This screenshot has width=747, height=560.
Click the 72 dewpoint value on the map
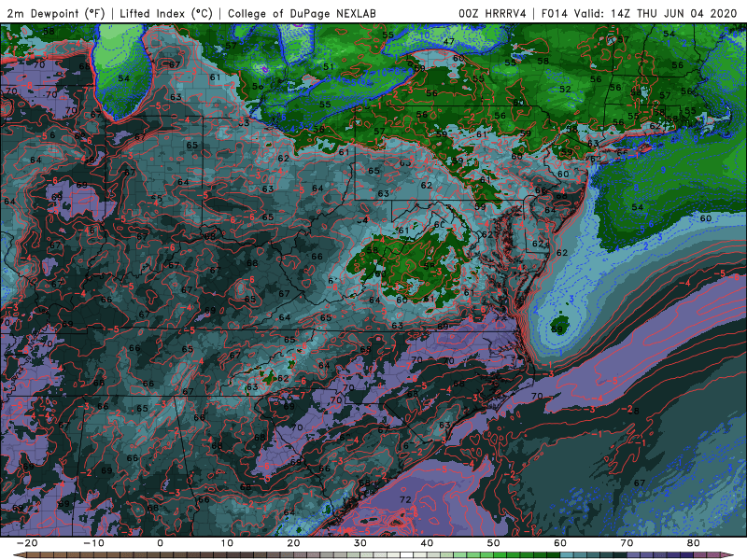[x=405, y=499]
